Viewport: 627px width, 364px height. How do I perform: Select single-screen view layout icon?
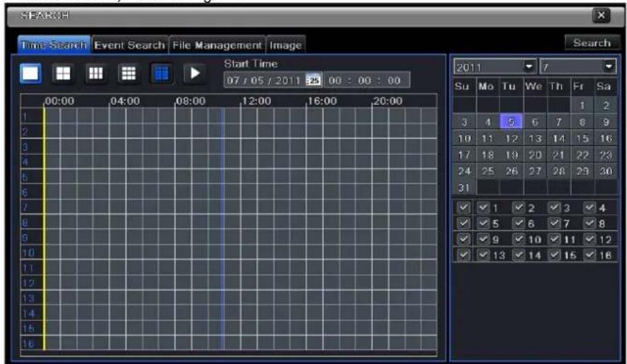point(31,74)
